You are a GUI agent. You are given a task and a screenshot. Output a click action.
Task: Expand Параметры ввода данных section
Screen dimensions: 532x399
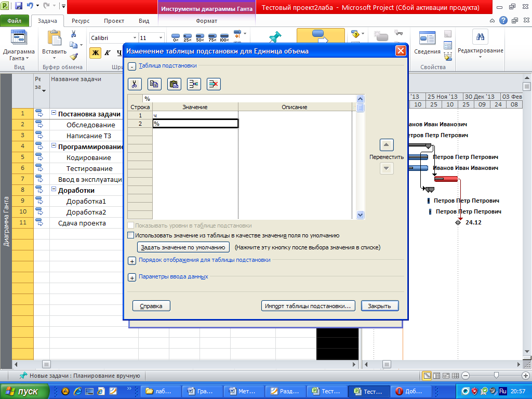tap(132, 278)
